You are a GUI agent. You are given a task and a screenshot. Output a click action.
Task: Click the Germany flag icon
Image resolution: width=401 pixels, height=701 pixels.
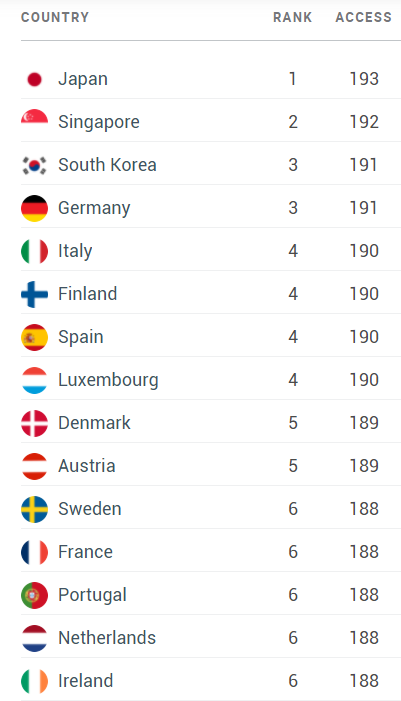pyautogui.click(x=34, y=208)
